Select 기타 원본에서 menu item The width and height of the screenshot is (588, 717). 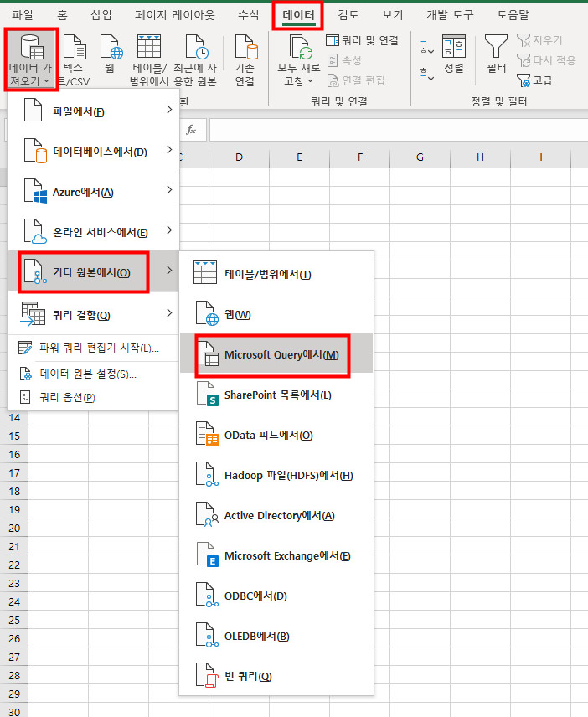tap(93, 271)
